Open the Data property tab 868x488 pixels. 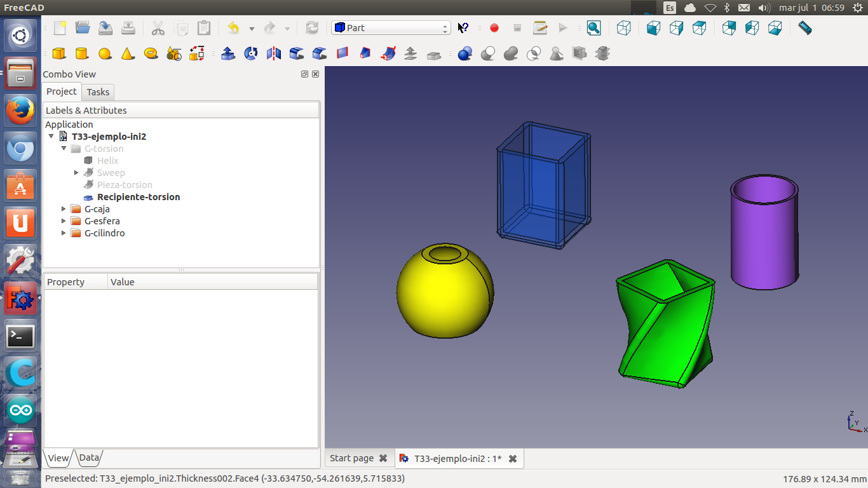point(89,457)
